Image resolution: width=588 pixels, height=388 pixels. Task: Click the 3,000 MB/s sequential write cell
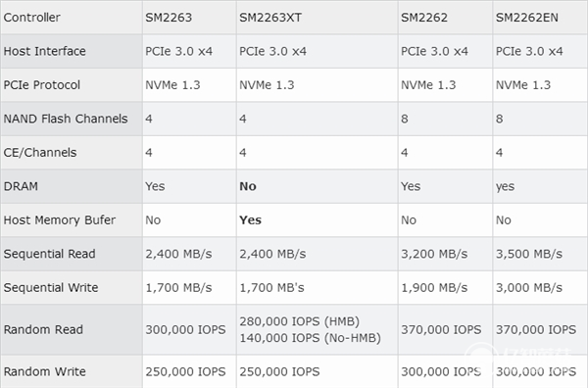(x=529, y=288)
